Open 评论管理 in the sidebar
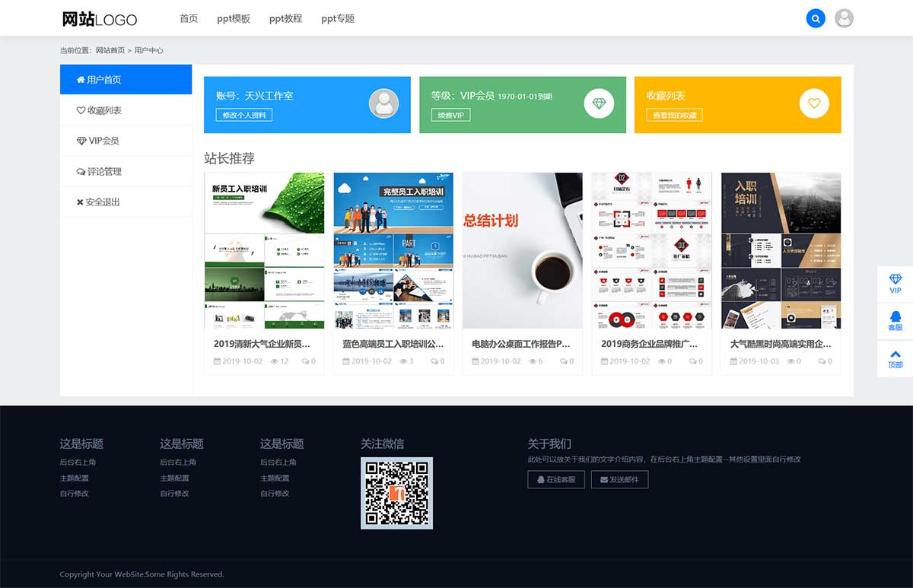The image size is (913, 588). (126, 171)
